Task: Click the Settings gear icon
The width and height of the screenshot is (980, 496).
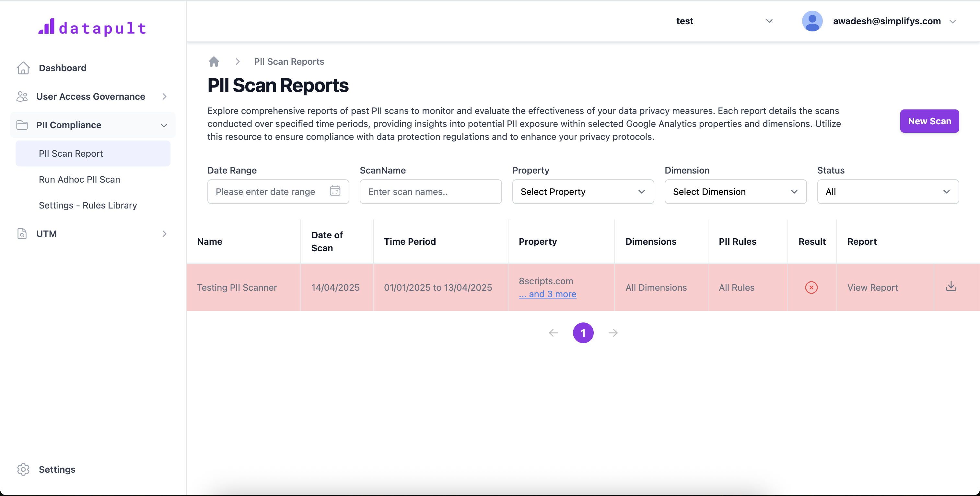Action: pyautogui.click(x=23, y=469)
